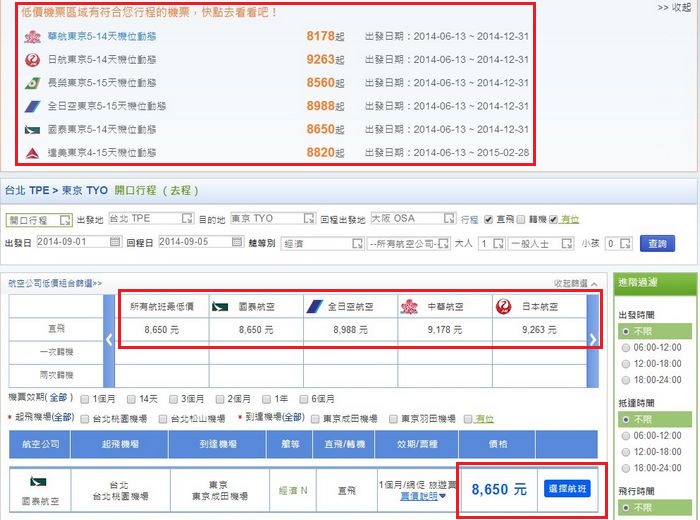Click Japan Airlines logo in price matrix header
Screen dimensions: 700x520
504,307
